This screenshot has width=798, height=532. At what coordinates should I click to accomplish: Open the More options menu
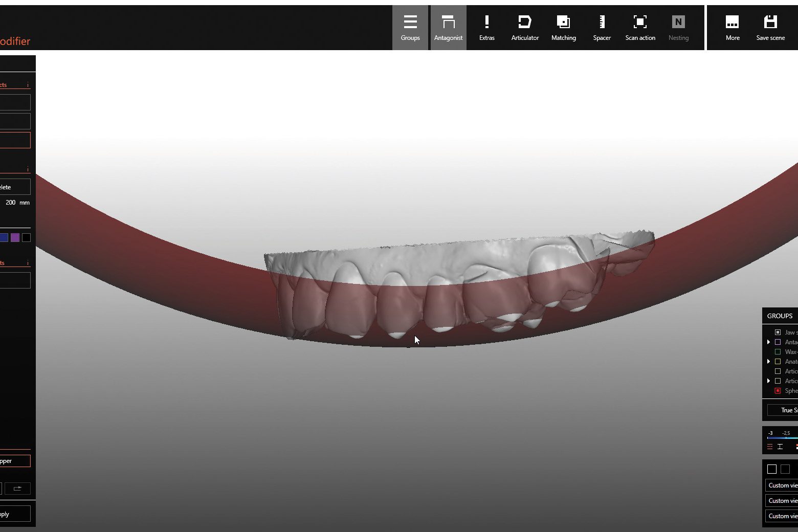pyautogui.click(x=733, y=28)
